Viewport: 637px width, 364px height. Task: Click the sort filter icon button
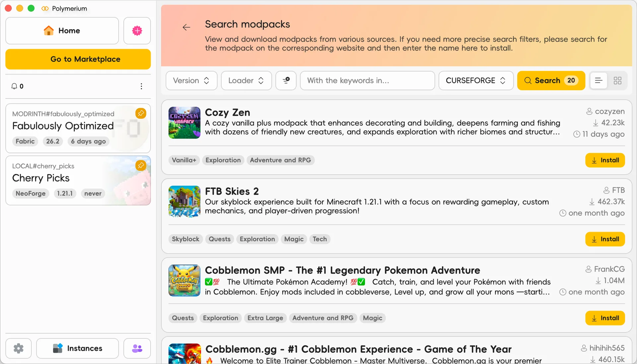coord(286,80)
